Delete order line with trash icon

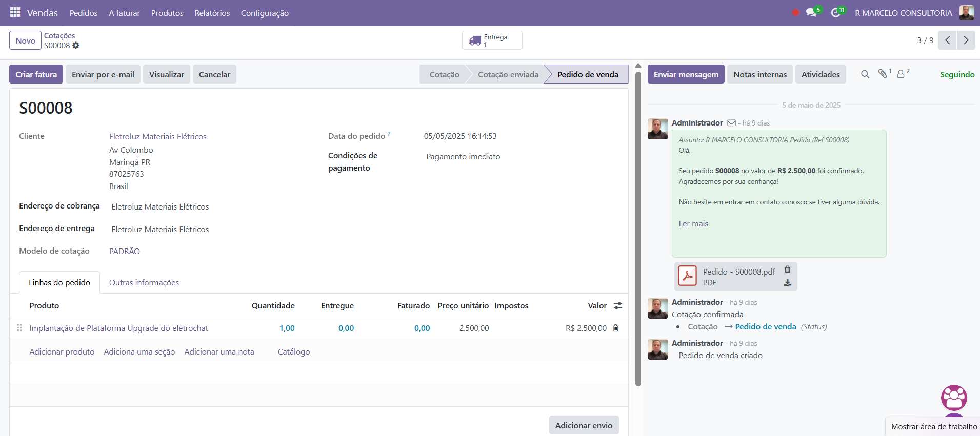[x=616, y=328]
